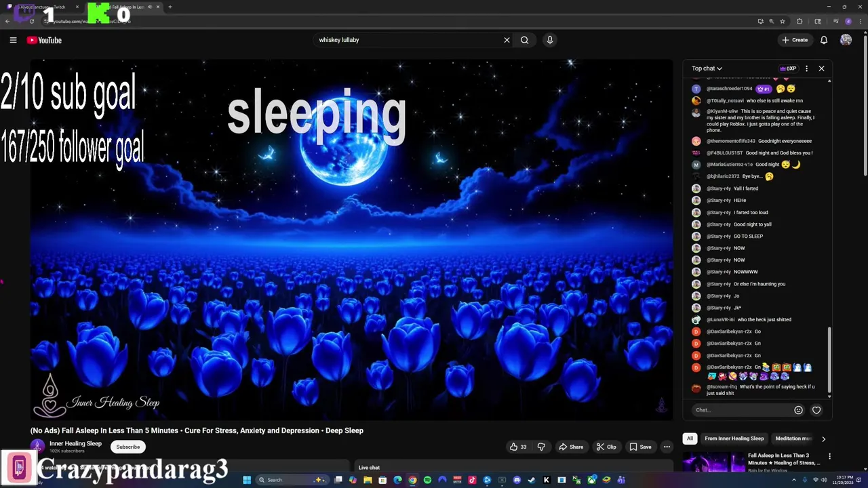The image size is (868, 488).
Task: Start voice search with the microphone
Action: [x=550, y=40]
